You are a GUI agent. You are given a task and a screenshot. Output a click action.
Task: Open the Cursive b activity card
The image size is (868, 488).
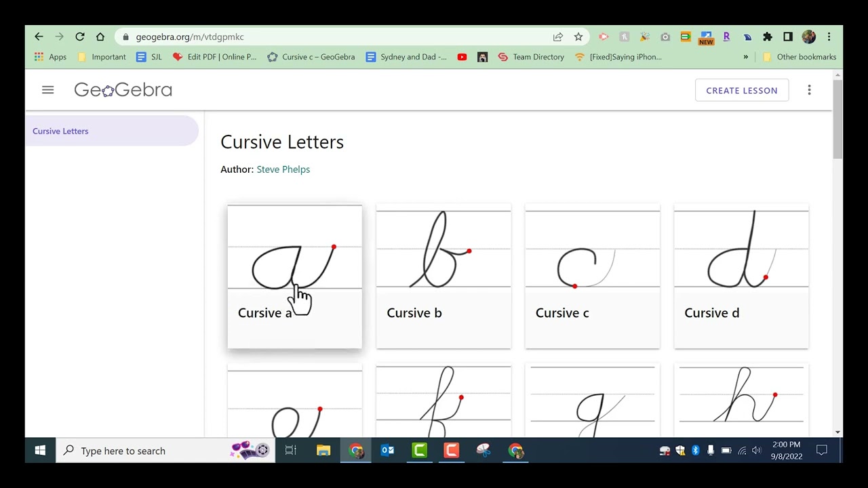click(443, 276)
